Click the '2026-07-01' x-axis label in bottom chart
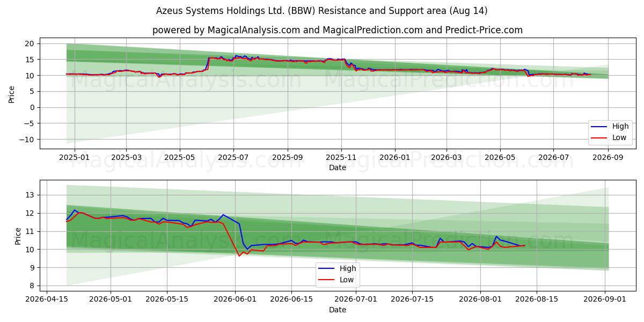The image size is (644, 322). pyautogui.click(x=356, y=299)
